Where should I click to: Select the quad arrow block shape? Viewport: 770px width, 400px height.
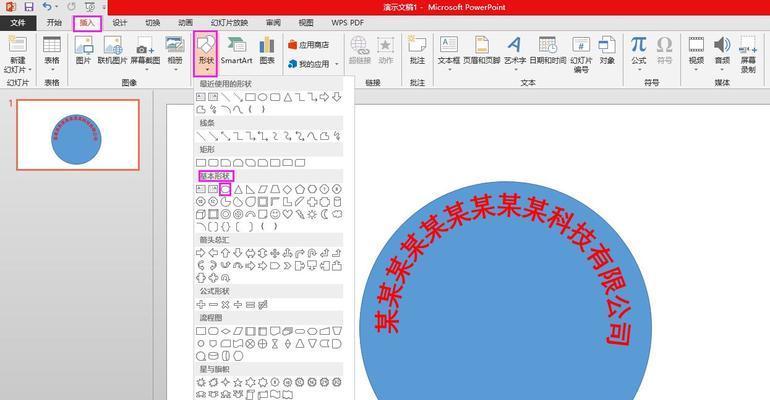coord(275,253)
